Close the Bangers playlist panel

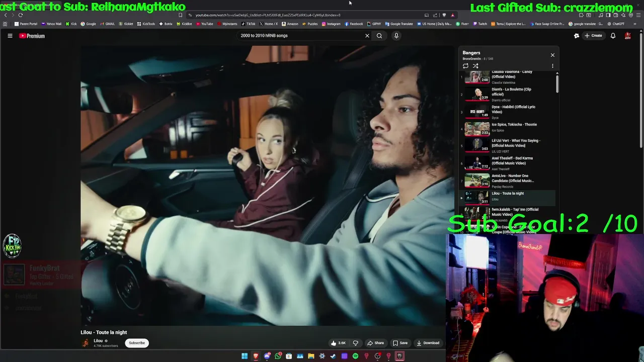tap(552, 55)
